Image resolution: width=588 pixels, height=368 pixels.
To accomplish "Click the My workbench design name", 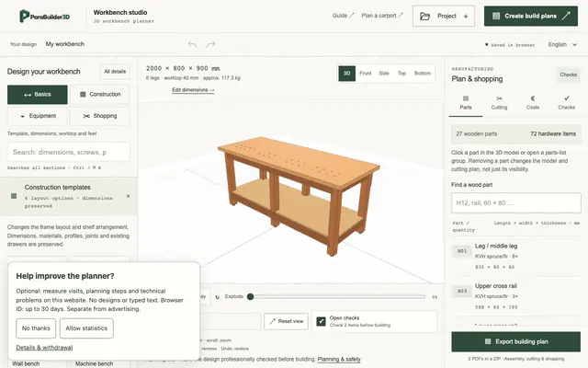I will (65, 44).
